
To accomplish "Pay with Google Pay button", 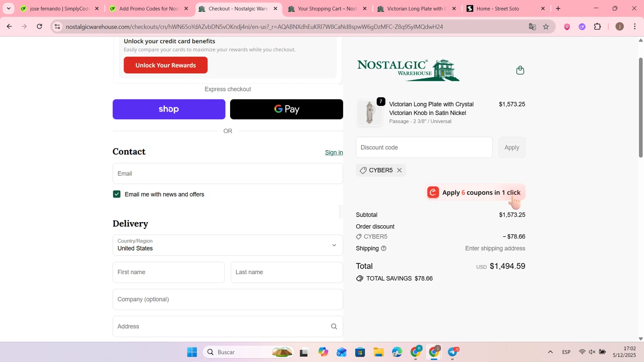I will click(286, 109).
